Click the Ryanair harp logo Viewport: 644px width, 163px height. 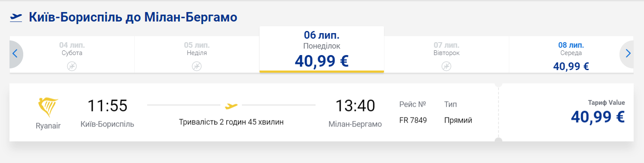48,108
